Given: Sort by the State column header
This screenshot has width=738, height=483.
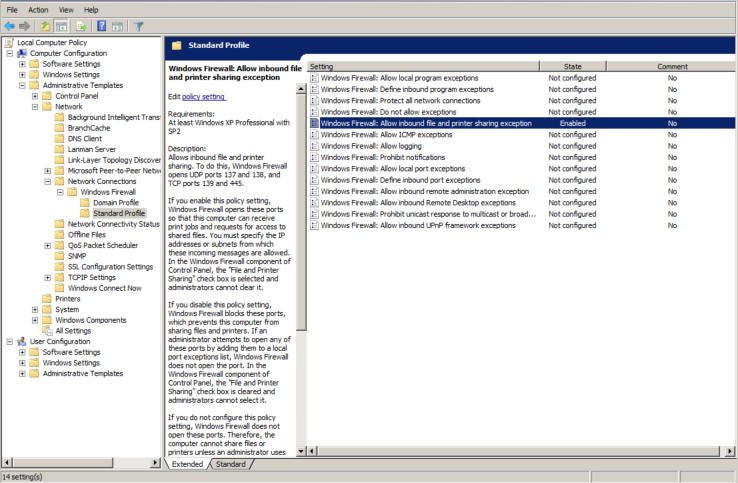Looking at the screenshot, I should (x=572, y=66).
